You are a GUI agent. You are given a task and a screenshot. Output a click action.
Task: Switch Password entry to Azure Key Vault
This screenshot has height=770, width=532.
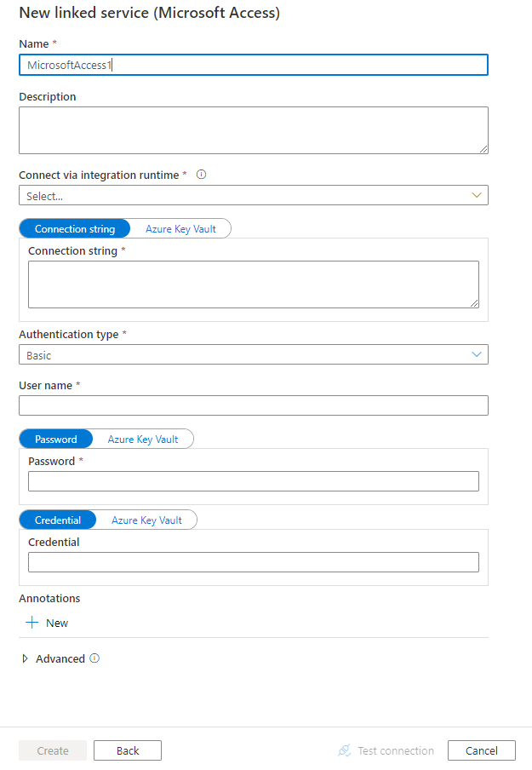click(x=142, y=440)
